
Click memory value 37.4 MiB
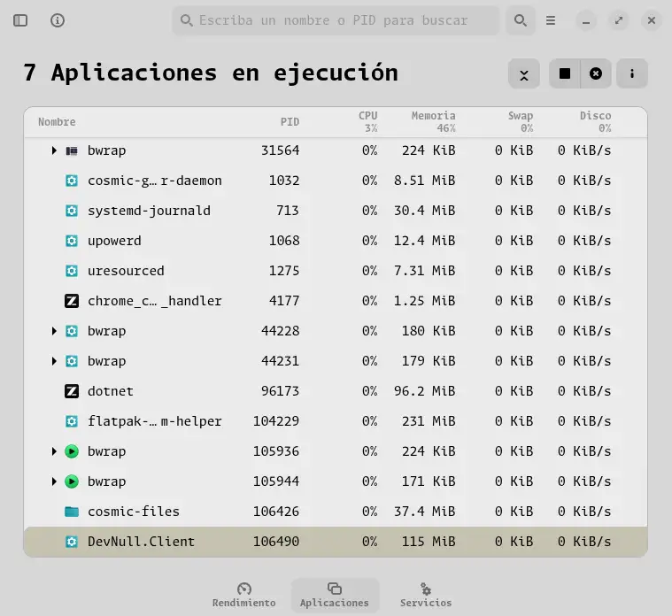424,512
